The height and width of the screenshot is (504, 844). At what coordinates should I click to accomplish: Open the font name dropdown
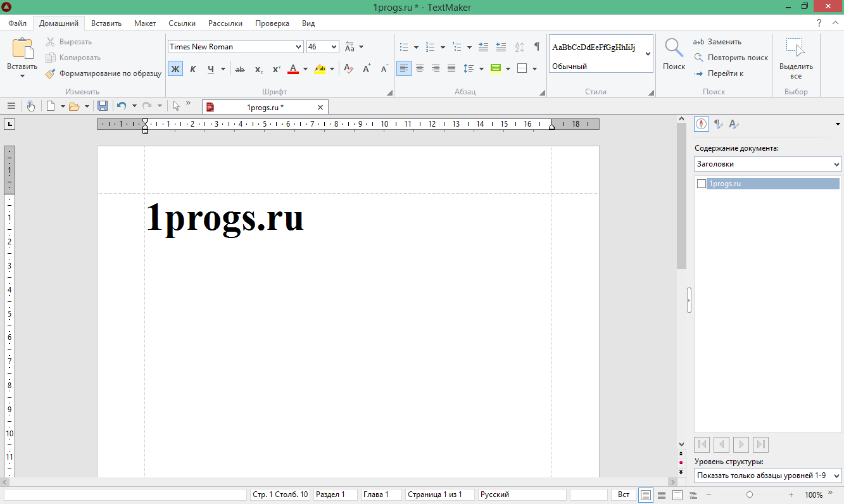point(299,47)
